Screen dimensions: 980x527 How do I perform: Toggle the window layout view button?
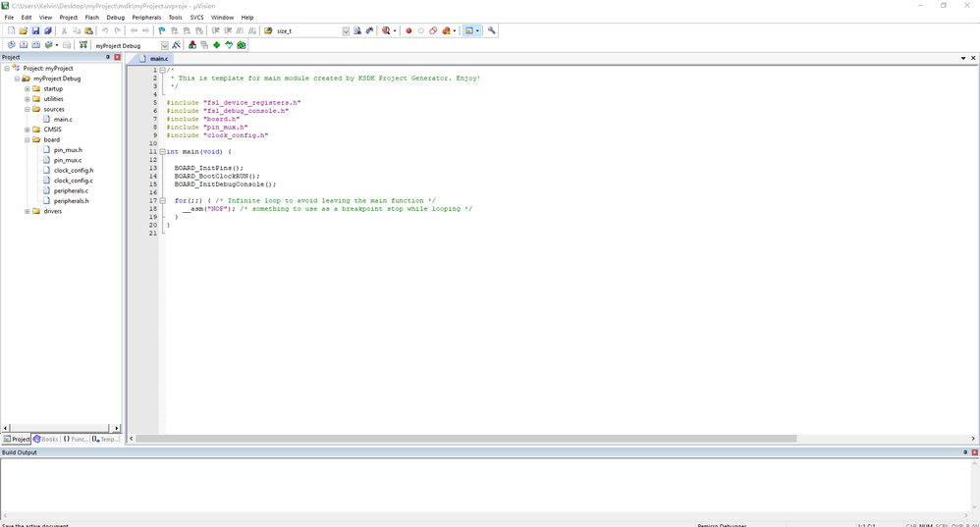pyautogui.click(x=468, y=30)
